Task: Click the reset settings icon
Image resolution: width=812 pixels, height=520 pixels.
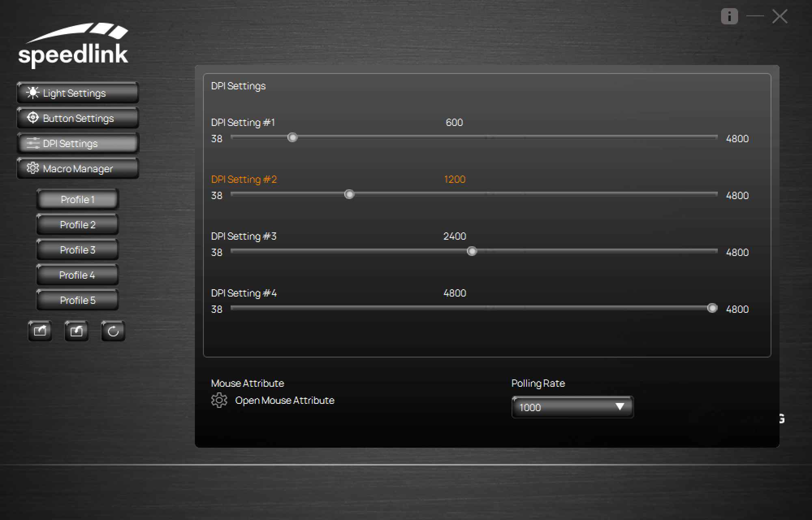Action: [x=113, y=331]
